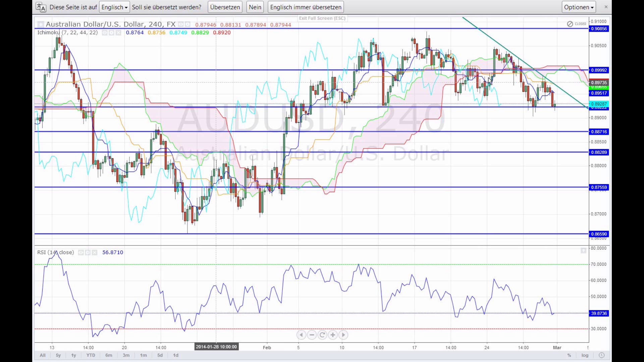Remove the Ichimoku indicator with X
Viewport: 644px width, 362px height.
(x=118, y=33)
